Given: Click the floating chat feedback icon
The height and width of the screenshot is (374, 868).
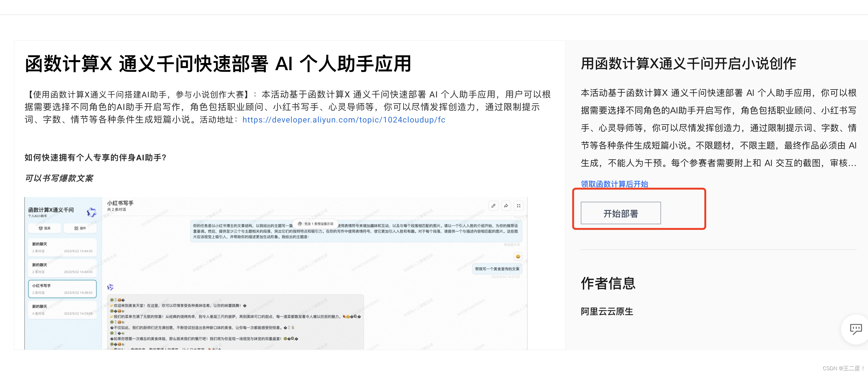Looking at the screenshot, I should (855, 329).
